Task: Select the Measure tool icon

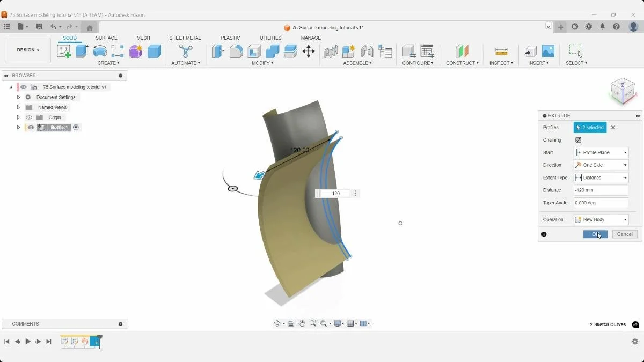Action: pos(501,51)
